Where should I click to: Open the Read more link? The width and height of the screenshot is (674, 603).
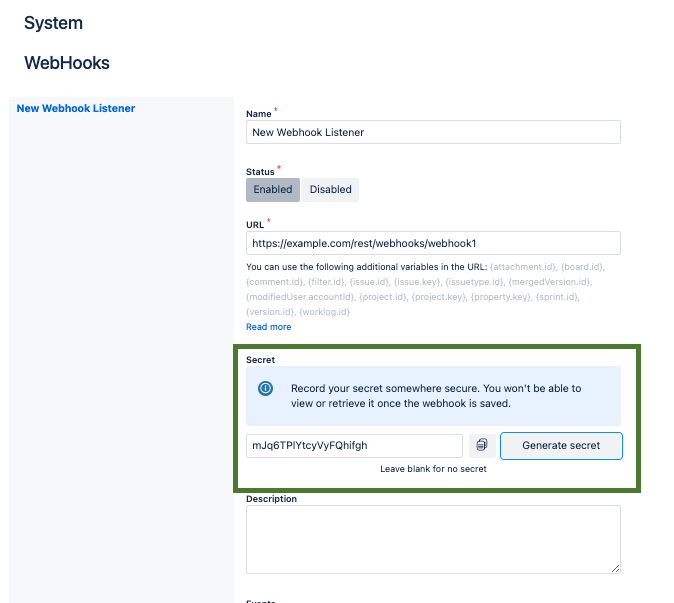pyautogui.click(x=269, y=327)
